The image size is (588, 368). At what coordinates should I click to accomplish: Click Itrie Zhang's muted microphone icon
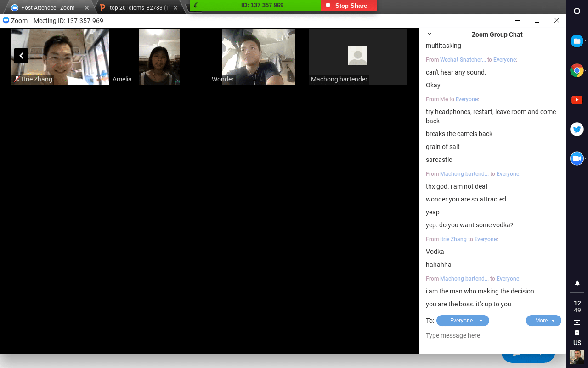[17, 79]
